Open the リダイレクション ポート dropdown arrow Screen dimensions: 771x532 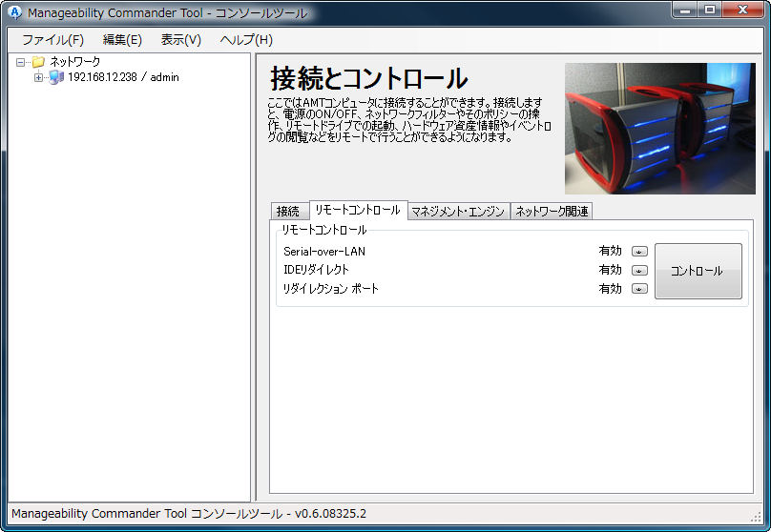pyautogui.click(x=639, y=289)
